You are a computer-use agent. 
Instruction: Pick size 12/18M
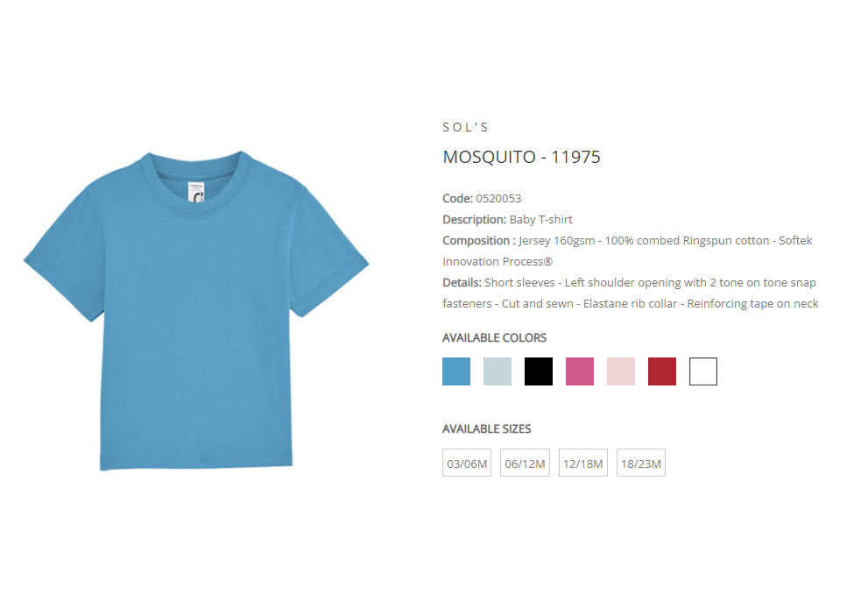click(583, 463)
